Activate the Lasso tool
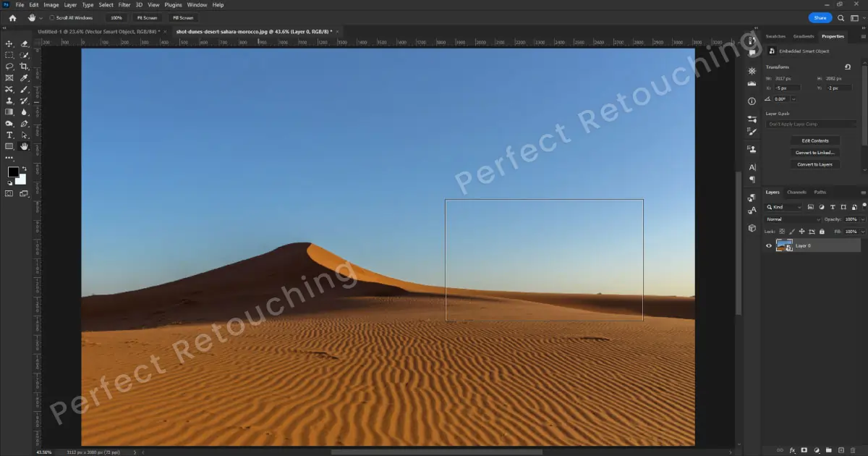 9,67
